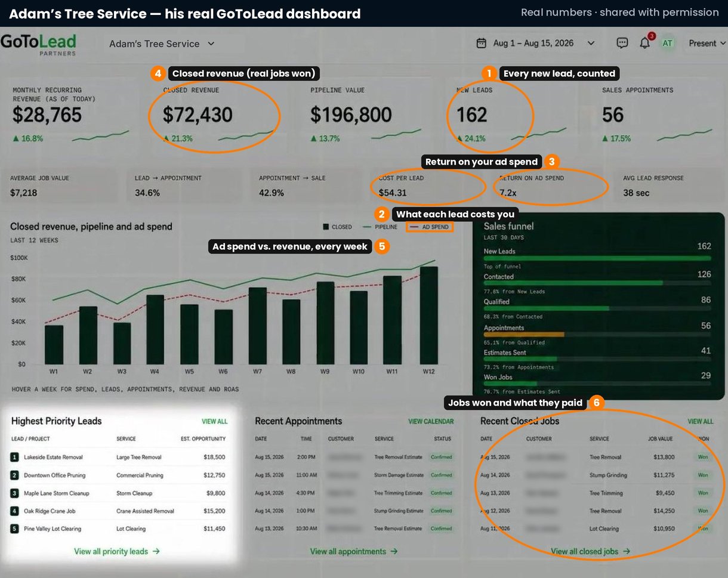Click the Appointments funnel bar
This screenshot has height=578, width=728.
coord(523,335)
